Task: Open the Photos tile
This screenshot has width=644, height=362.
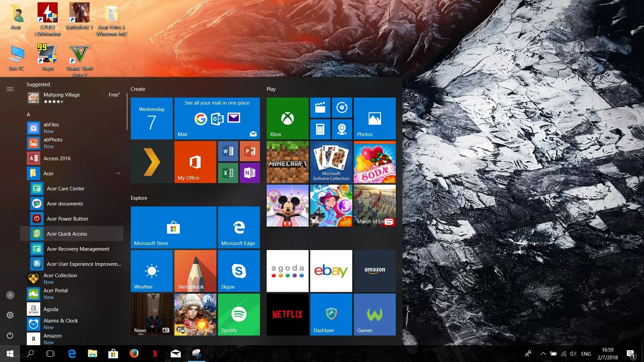Action: [375, 118]
